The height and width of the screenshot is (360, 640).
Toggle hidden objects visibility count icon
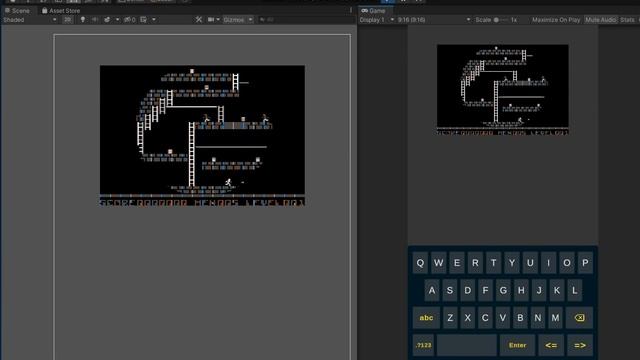pos(130,20)
